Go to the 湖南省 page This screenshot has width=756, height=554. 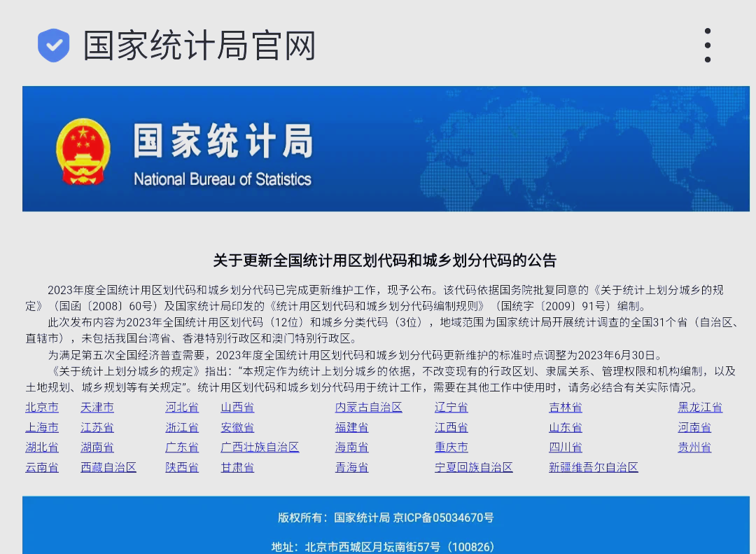click(x=97, y=448)
